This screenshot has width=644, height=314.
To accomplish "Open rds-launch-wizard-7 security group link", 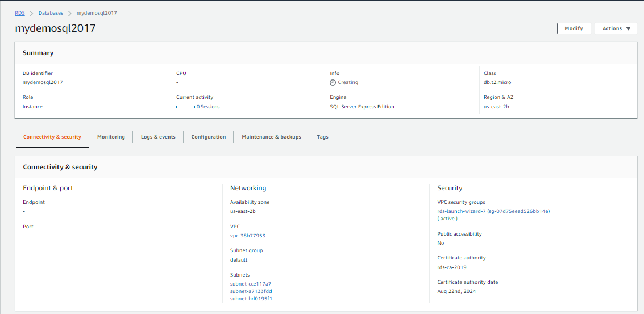I will click(x=493, y=211).
